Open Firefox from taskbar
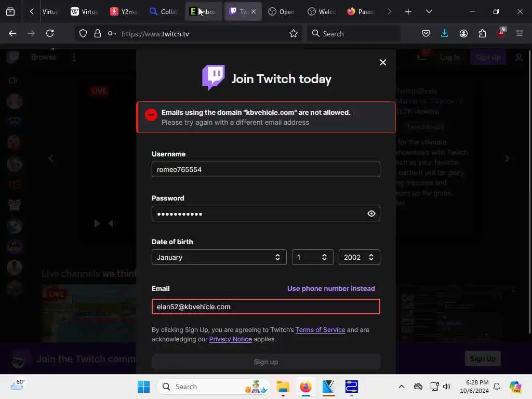 coord(305,387)
